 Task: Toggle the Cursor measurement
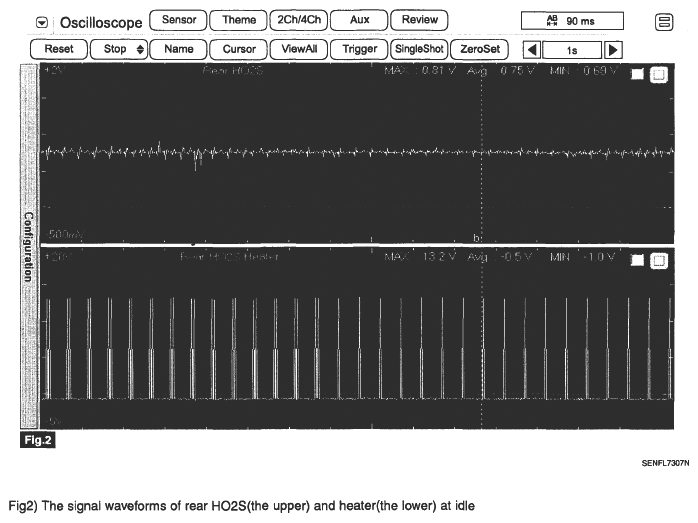[x=237, y=48]
